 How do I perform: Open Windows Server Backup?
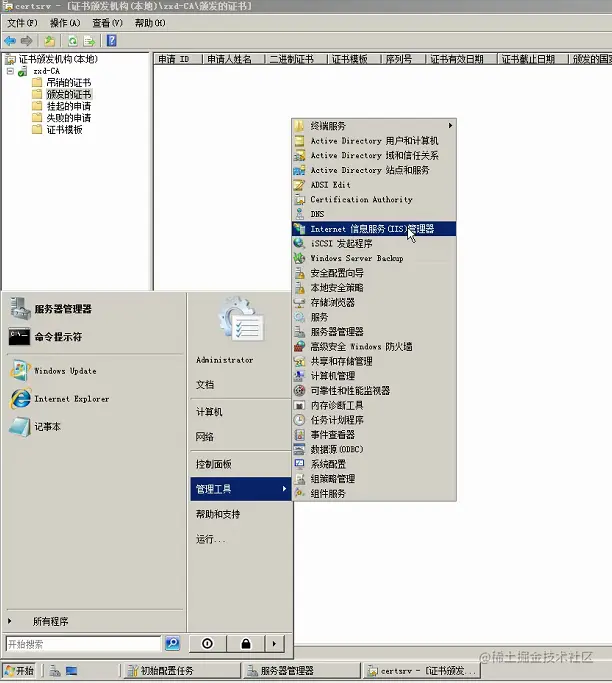click(x=374, y=258)
